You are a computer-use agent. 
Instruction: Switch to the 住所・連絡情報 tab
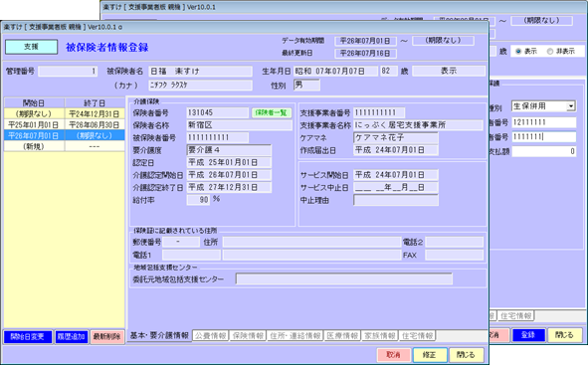pos(295,336)
